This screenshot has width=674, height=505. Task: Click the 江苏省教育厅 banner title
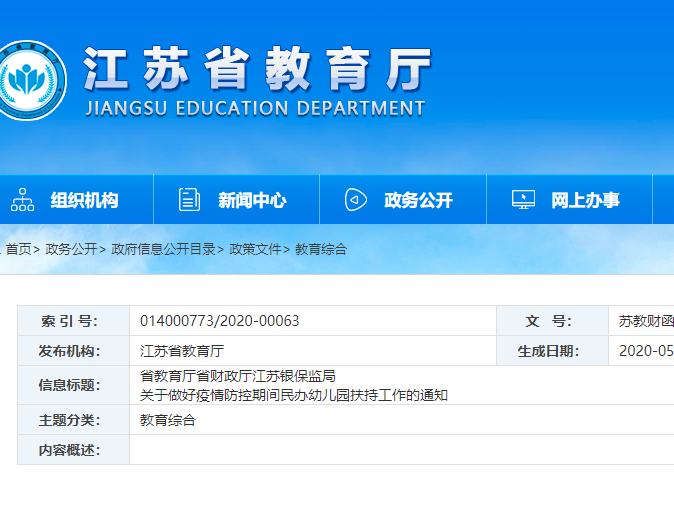tap(257, 69)
